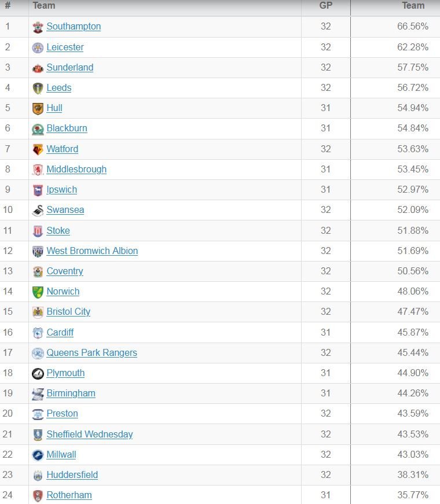The height and width of the screenshot is (504, 440).
Task: Sort table by GP column header
Action: (325, 5)
